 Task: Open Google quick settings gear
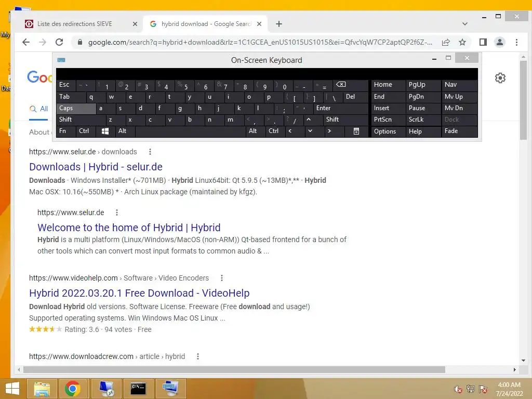click(x=500, y=78)
